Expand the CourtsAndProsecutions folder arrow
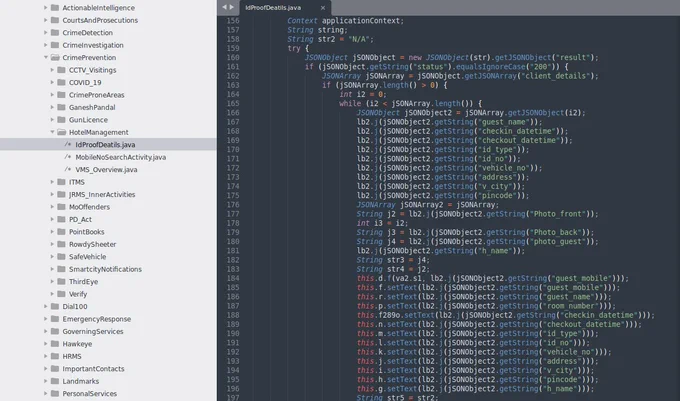Viewport: 680px width, 401px height. [46, 20]
